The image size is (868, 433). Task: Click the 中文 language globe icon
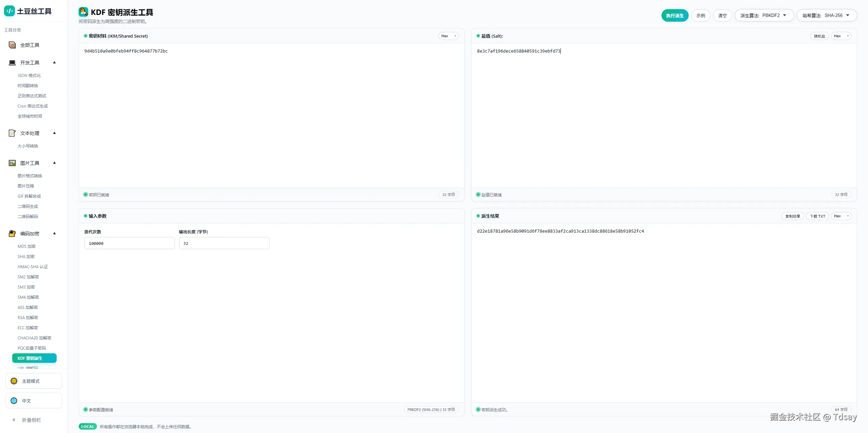[14, 401]
